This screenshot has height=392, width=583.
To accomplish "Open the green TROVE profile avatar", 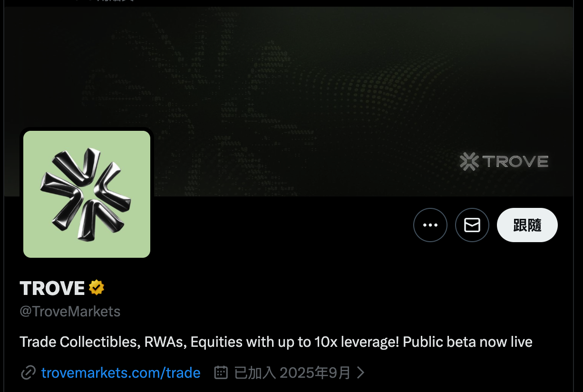I will point(87,194).
